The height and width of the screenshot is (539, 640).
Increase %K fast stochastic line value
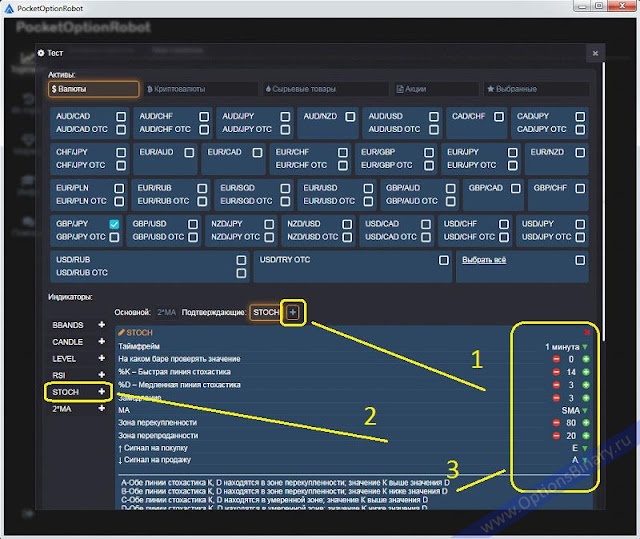(x=586, y=372)
